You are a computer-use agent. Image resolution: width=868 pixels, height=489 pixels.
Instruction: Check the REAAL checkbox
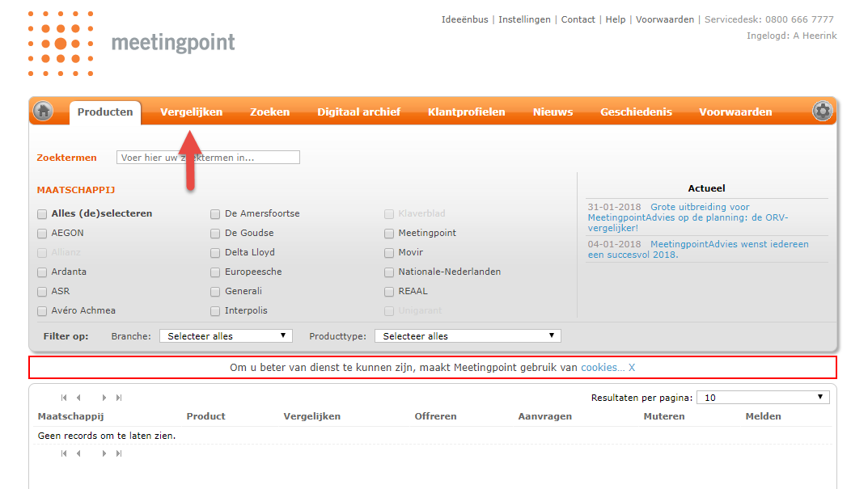389,292
